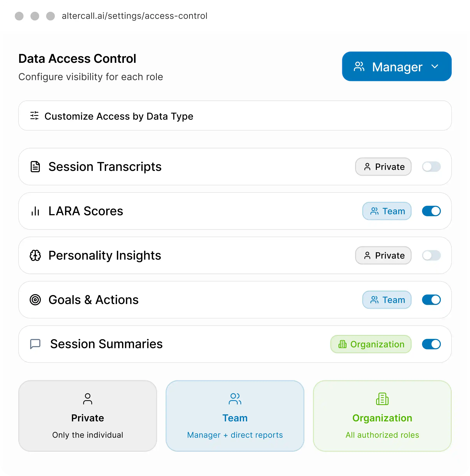
Task: Click the single-person icon in Private card
Action: click(88, 399)
